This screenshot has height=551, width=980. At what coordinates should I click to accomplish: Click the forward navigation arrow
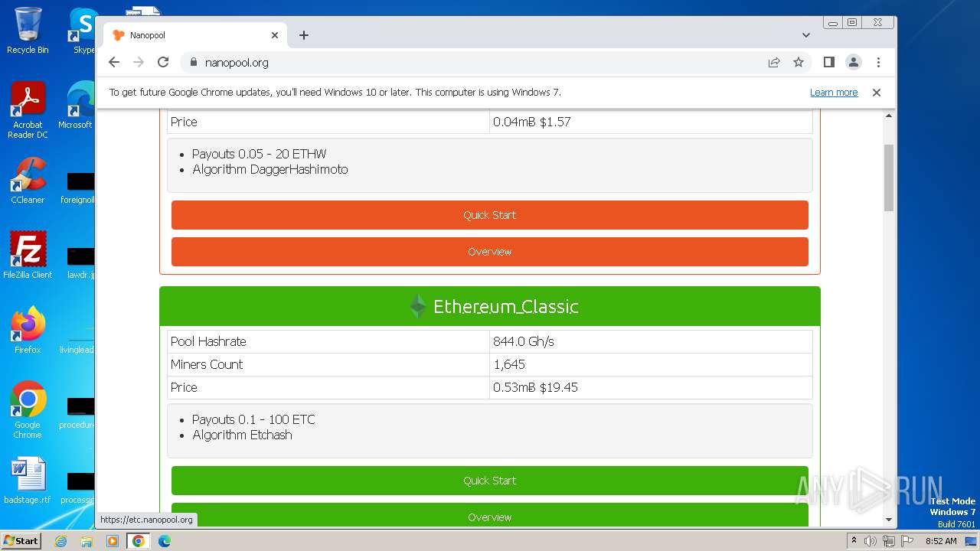(139, 63)
